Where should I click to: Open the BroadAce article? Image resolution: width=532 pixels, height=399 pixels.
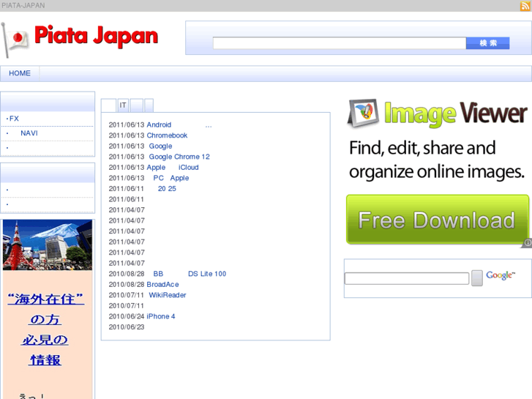[x=162, y=285]
